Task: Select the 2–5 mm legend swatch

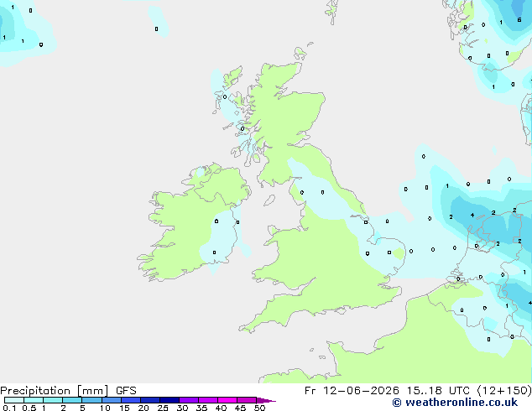Action: point(72,400)
